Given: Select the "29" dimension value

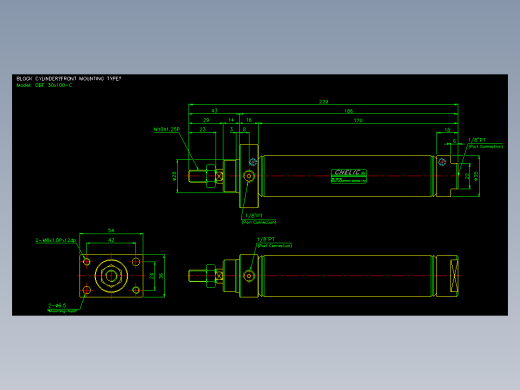Looking at the screenshot, I should [x=206, y=120].
